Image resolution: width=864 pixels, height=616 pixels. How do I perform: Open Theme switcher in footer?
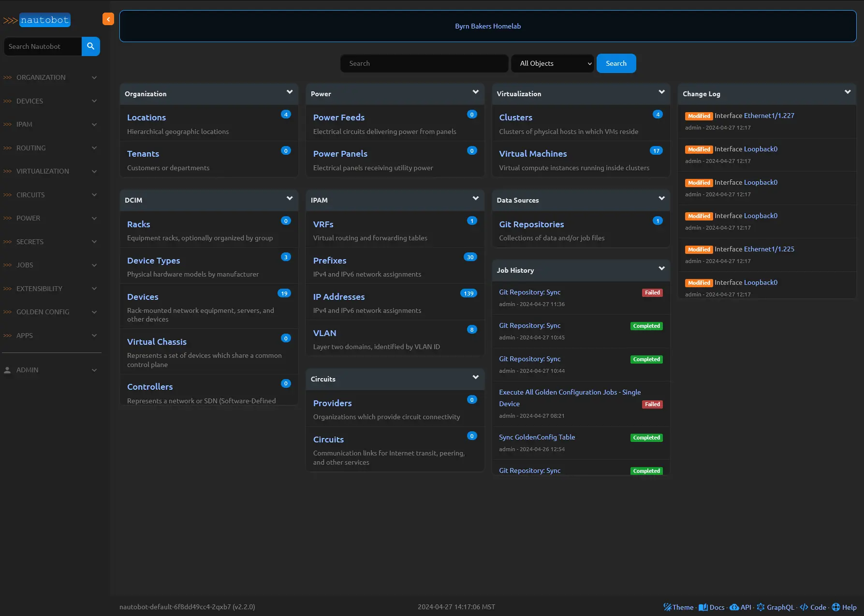coord(678,607)
